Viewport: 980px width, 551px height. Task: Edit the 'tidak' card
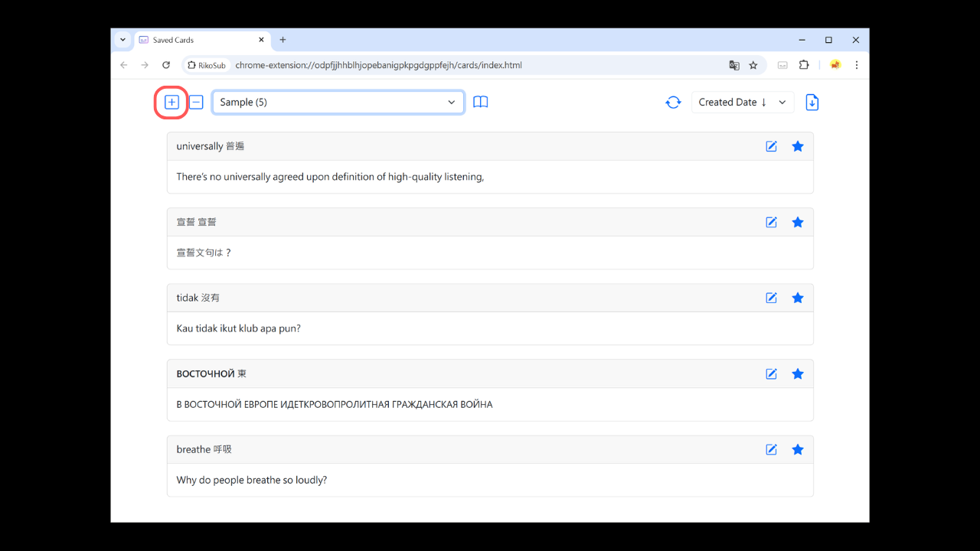point(771,298)
